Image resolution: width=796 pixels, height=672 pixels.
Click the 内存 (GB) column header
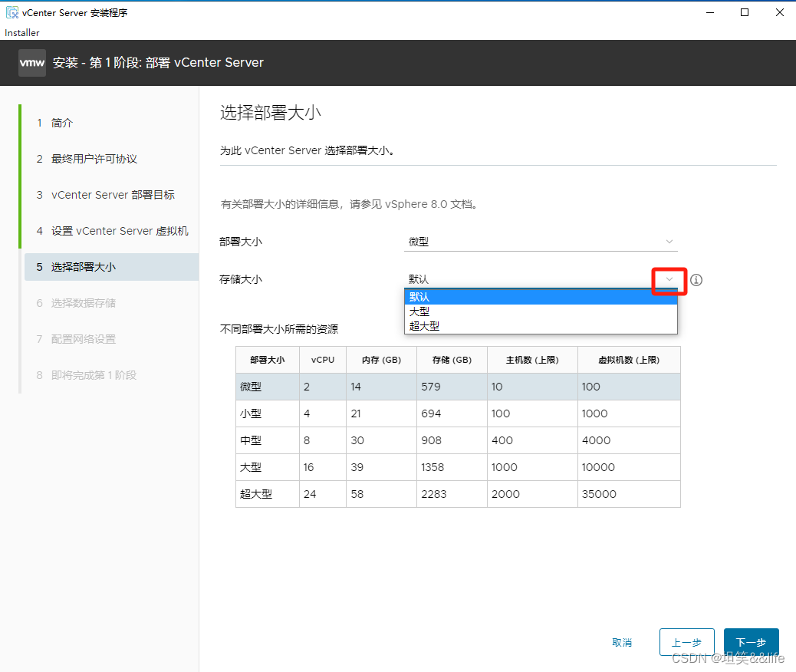tap(381, 360)
